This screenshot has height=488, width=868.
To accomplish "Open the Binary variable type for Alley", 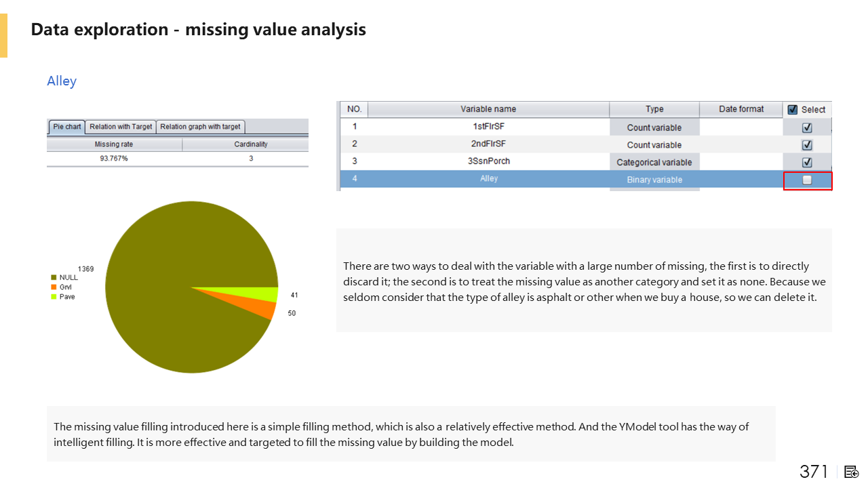I will point(654,180).
